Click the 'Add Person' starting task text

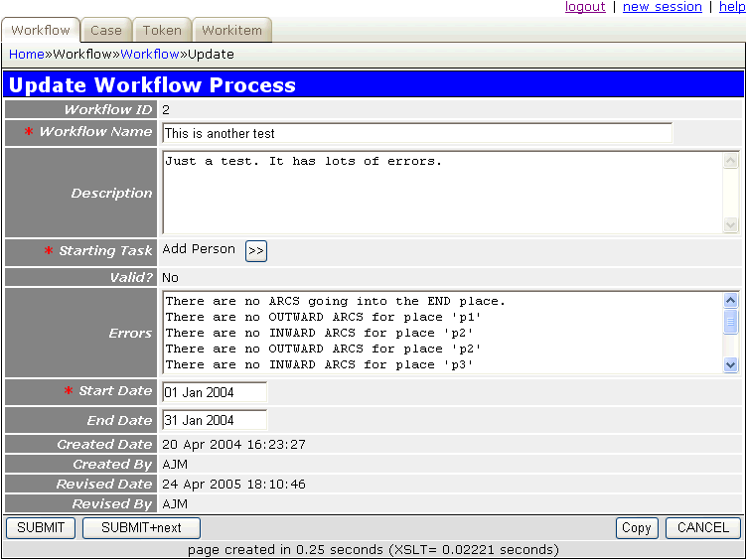(x=199, y=249)
